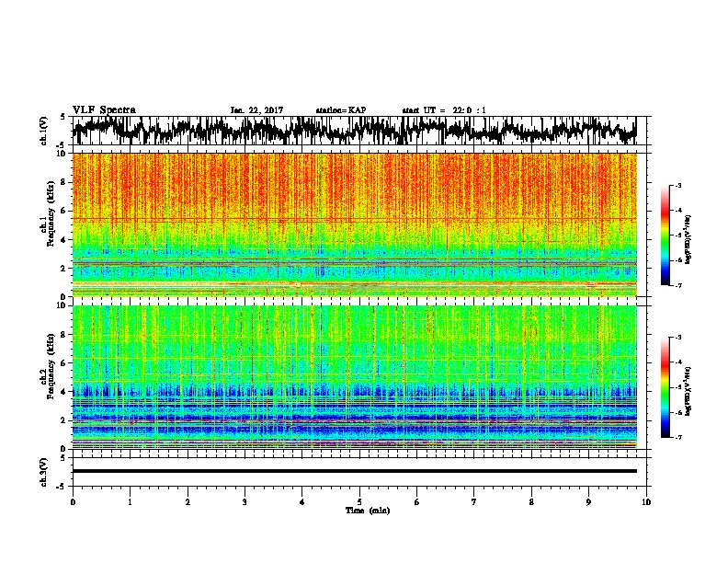Click the flat black ch.3 trace line
The height and width of the screenshot is (563, 728).
pyautogui.click(x=354, y=471)
